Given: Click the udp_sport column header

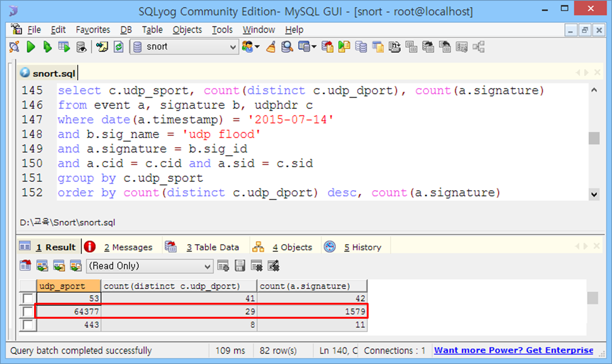Looking at the screenshot, I should (x=69, y=286).
